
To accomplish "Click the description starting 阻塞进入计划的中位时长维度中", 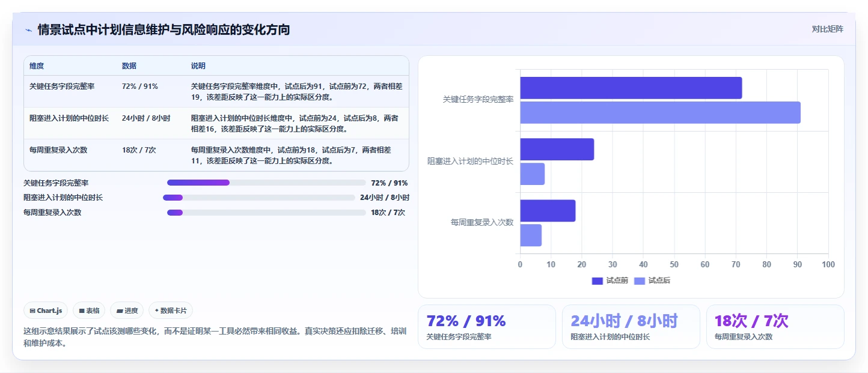I will (295, 123).
